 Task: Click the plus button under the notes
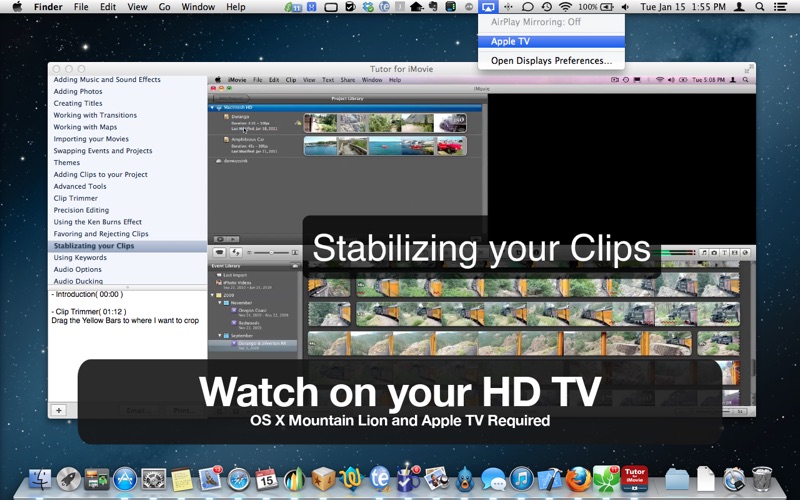point(59,410)
